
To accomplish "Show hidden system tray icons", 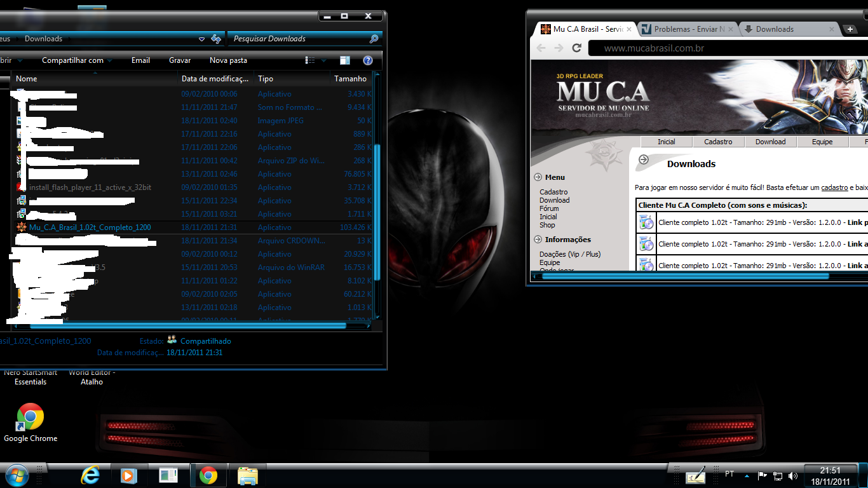I will tap(747, 476).
